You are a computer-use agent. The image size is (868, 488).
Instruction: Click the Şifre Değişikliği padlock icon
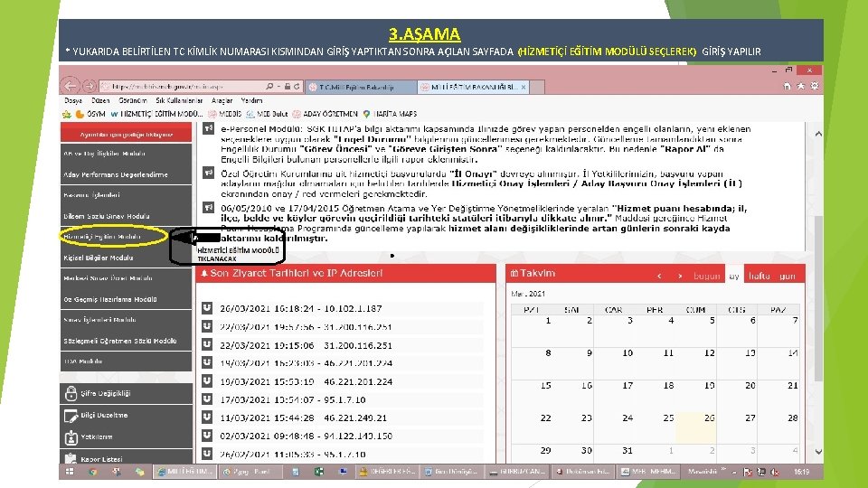pos(71,393)
